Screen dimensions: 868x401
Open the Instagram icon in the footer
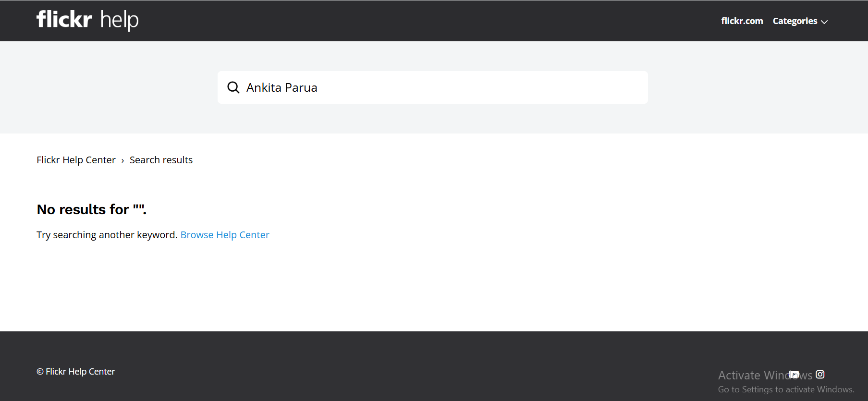[x=820, y=375]
